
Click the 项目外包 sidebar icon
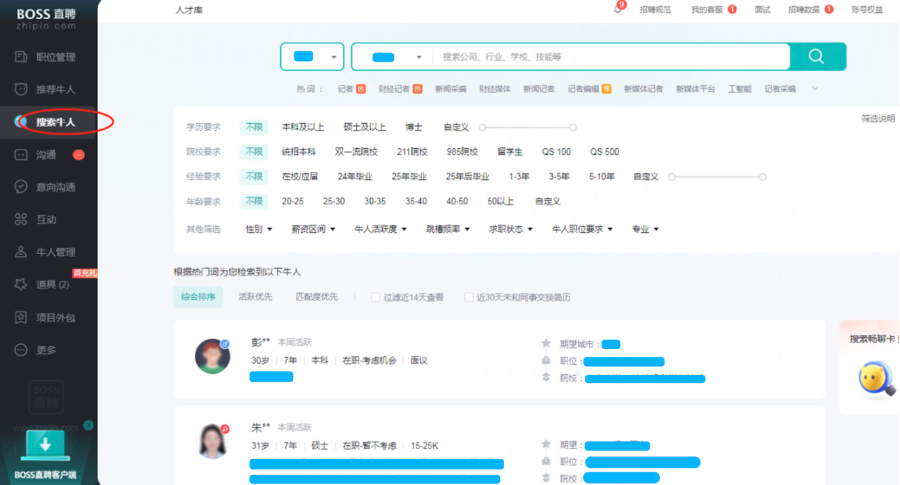(x=21, y=317)
